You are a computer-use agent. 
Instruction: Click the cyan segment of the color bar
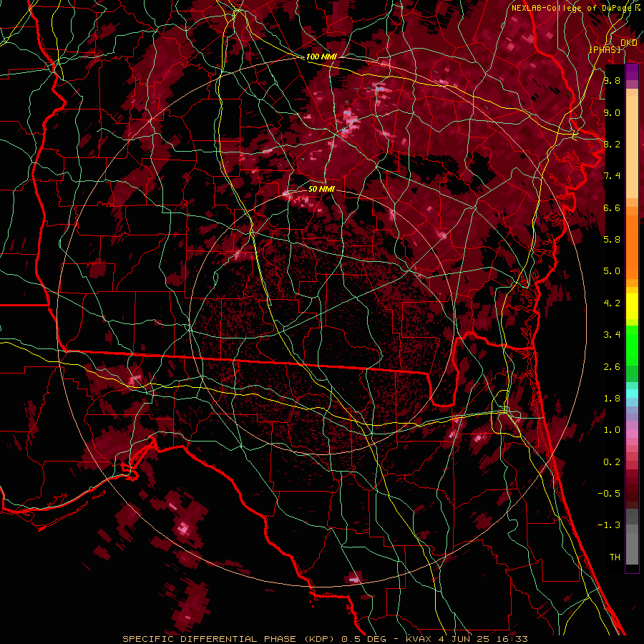click(632, 394)
